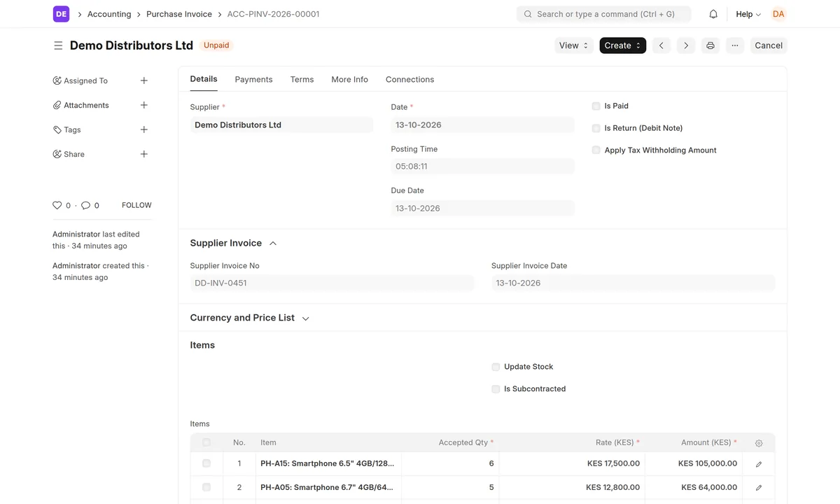The image size is (840, 504).
Task: Add an assignee with plus icon
Action: coord(144,80)
